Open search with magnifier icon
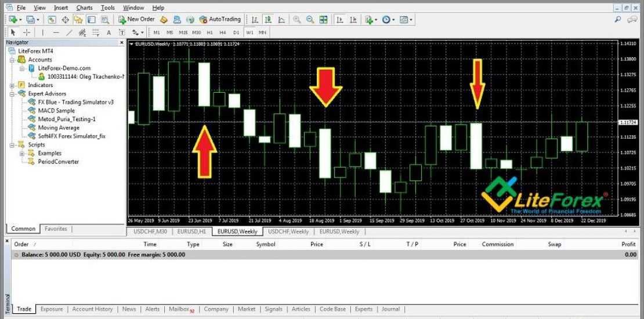Screen dimensions: 644x319 pos(618,20)
